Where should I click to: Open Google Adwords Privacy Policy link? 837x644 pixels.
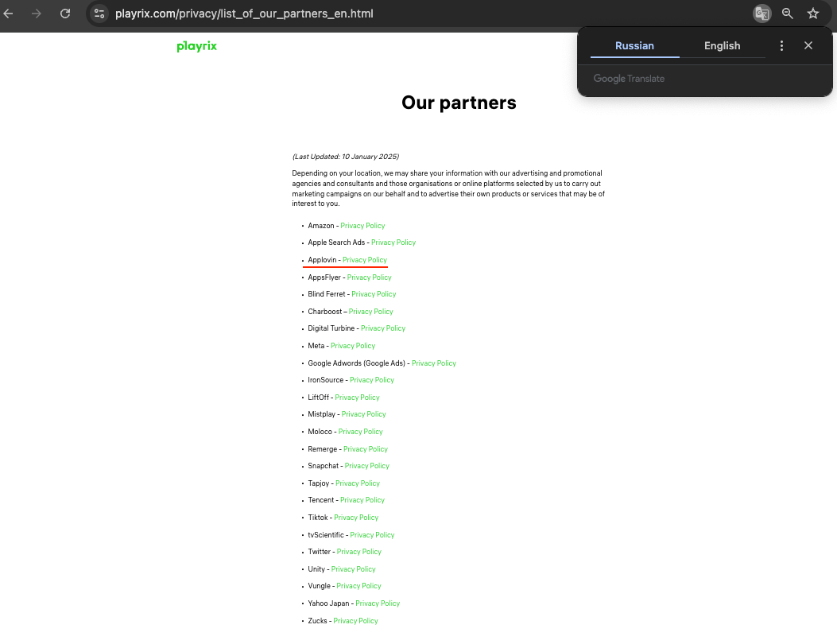[x=433, y=363]
